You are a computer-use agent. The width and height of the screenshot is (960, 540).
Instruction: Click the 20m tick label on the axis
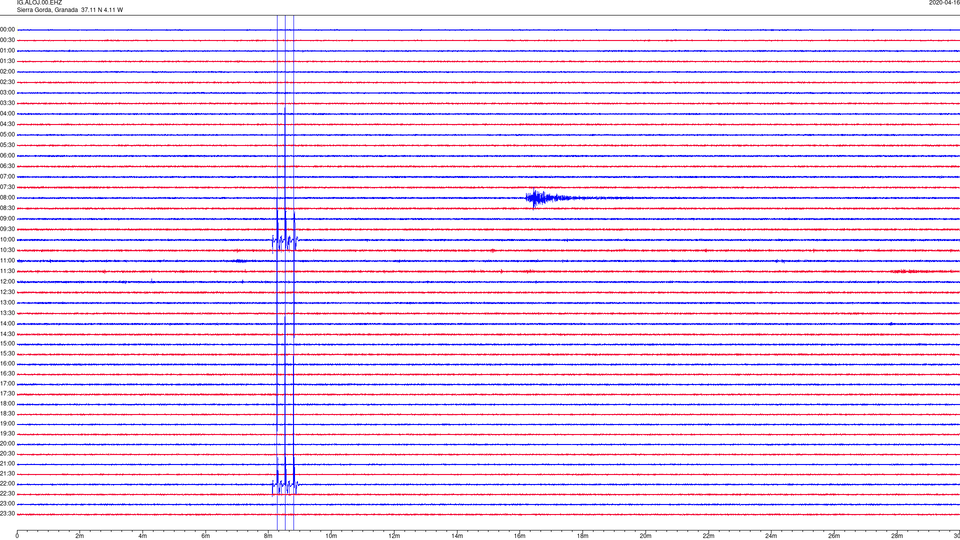645,536
